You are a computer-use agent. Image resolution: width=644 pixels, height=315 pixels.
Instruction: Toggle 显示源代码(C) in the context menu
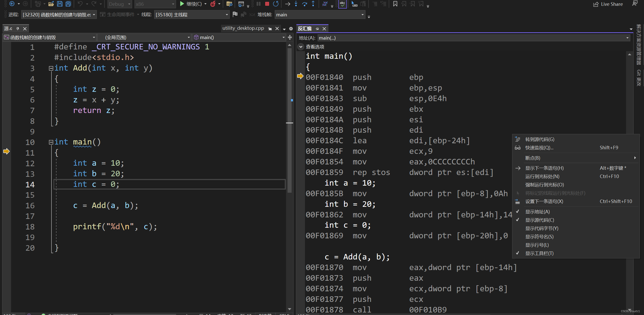point(539,220)
